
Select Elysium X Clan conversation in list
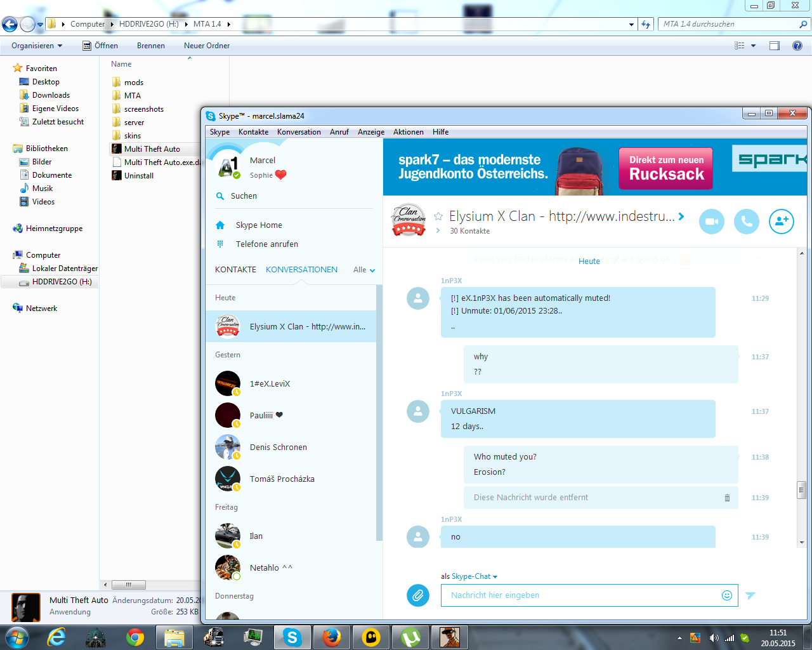[291, 326]
